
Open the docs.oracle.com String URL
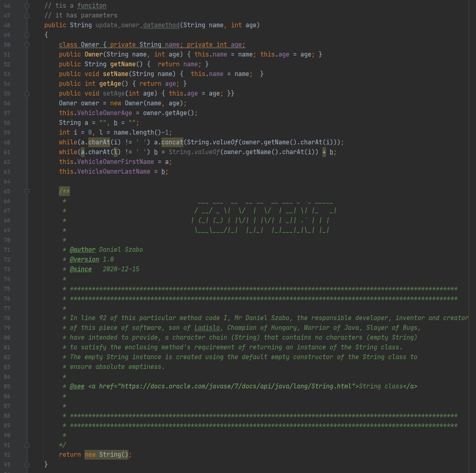point(236,386)
